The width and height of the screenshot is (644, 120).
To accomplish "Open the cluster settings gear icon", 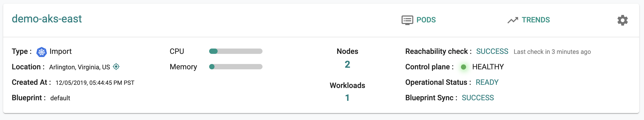I will coord(622,20).
